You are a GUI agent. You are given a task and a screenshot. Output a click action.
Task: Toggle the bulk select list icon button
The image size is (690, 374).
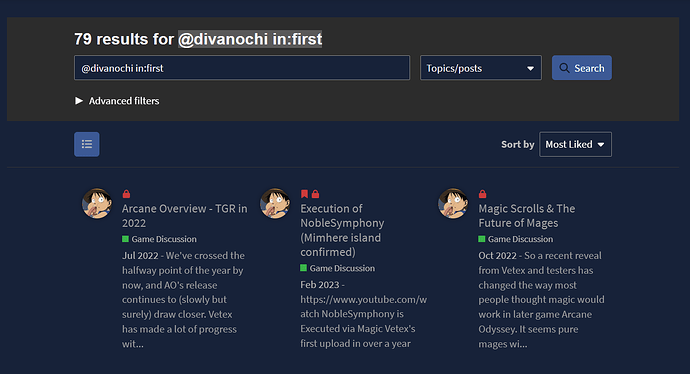(x=87, y=144)
